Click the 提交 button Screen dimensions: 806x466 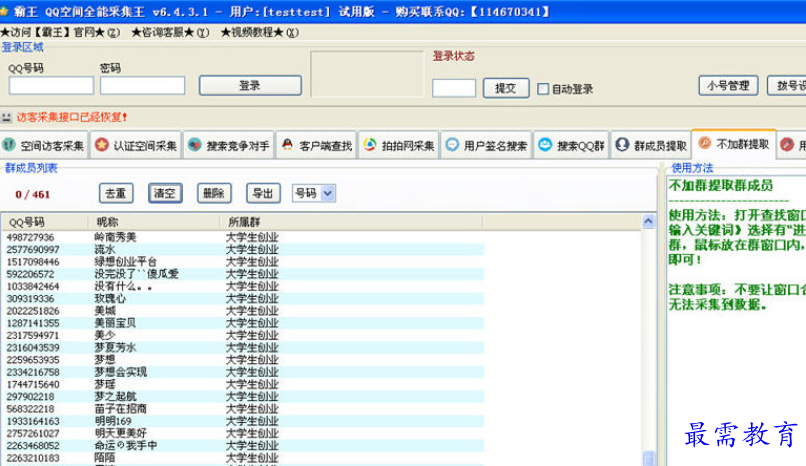click(x=506, y=88)
